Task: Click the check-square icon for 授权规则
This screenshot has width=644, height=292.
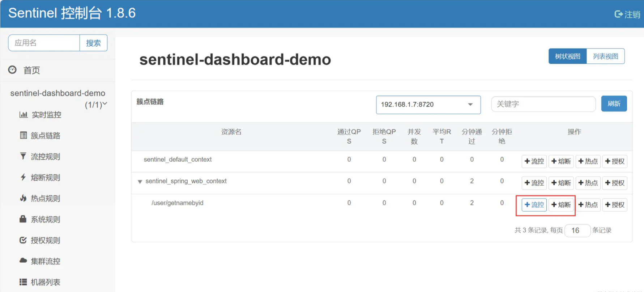Action: [23, 240]
